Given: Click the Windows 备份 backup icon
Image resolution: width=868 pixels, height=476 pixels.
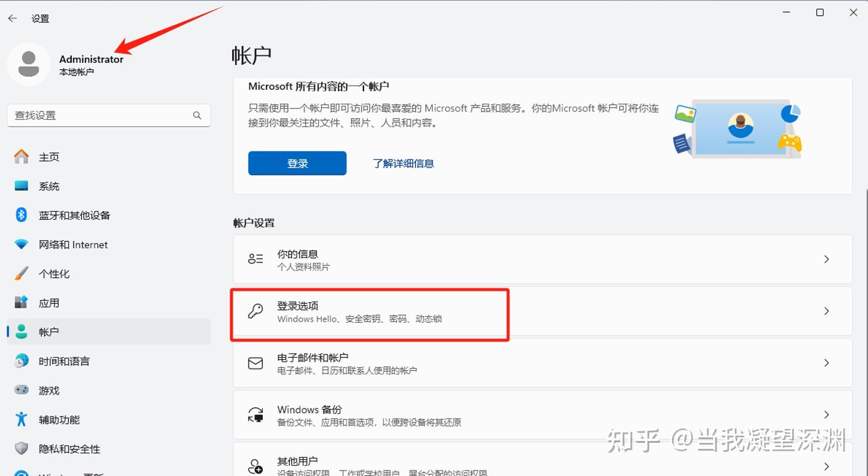Looking at the screenshot, I should click(255, 414).
